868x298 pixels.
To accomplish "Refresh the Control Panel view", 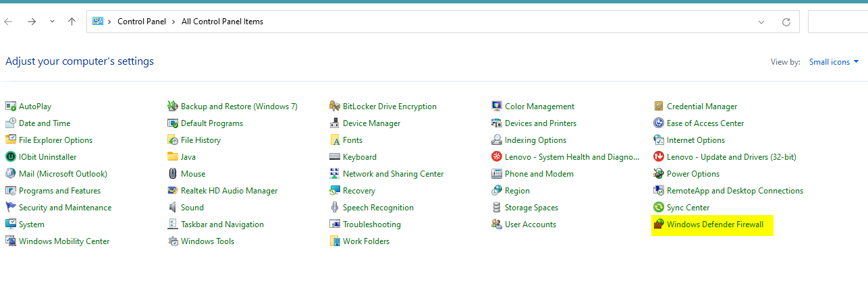I will pos(786,22).
